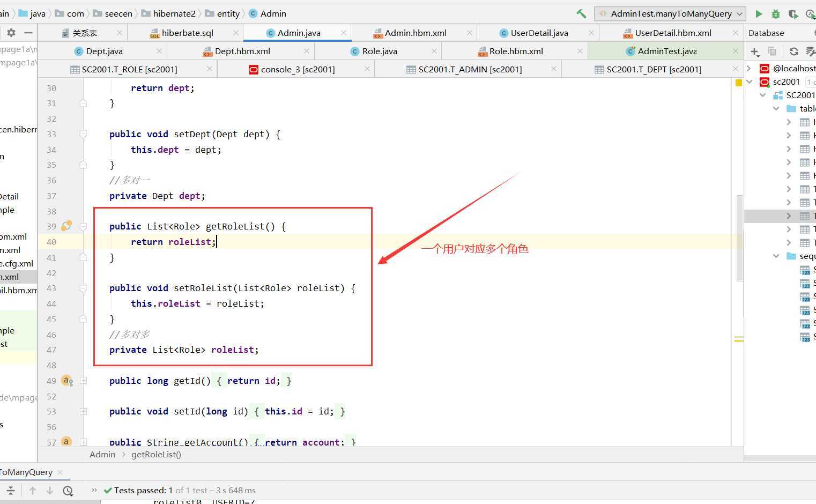The image size is (816, 504).
Task: Click the sc2001 data source icon
Action: 765,81
